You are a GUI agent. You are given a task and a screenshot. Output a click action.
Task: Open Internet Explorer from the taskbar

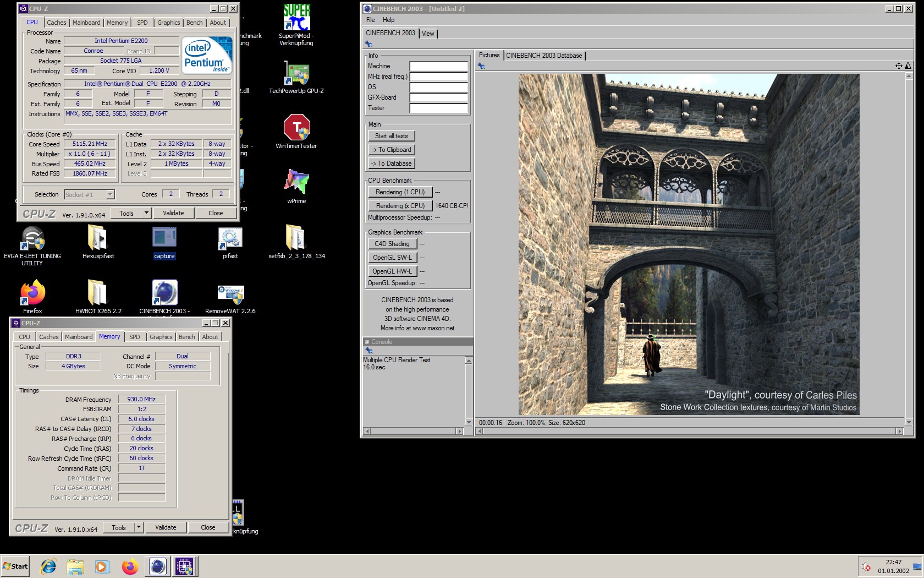(x=48, y=566)
